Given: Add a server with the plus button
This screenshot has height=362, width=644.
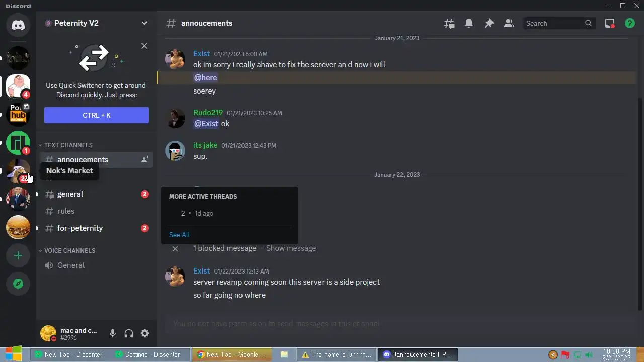Looking at the screenshot, I should [x=18, y=255].
